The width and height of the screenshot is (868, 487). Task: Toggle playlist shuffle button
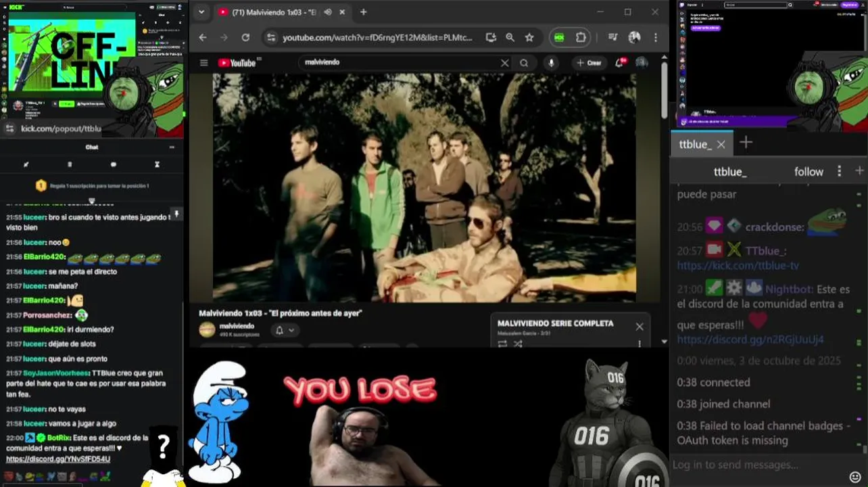coord(518,344)
